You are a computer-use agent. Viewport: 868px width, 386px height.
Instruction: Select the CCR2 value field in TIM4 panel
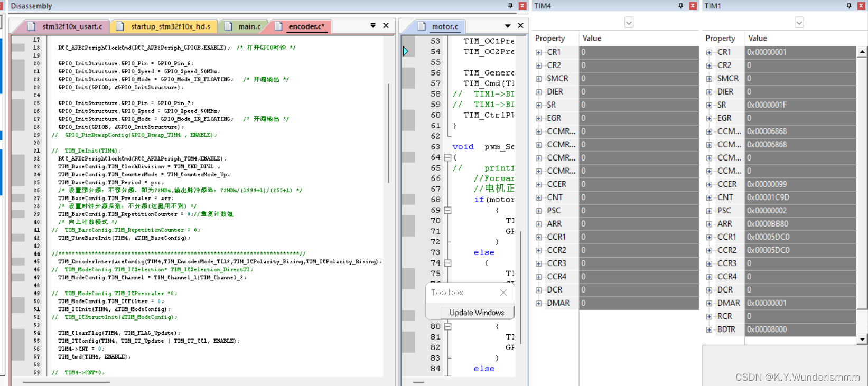[639, 250]
